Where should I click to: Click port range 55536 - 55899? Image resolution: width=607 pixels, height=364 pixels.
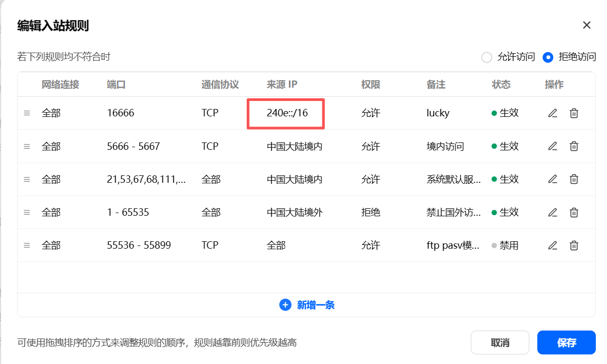(139, 246)
